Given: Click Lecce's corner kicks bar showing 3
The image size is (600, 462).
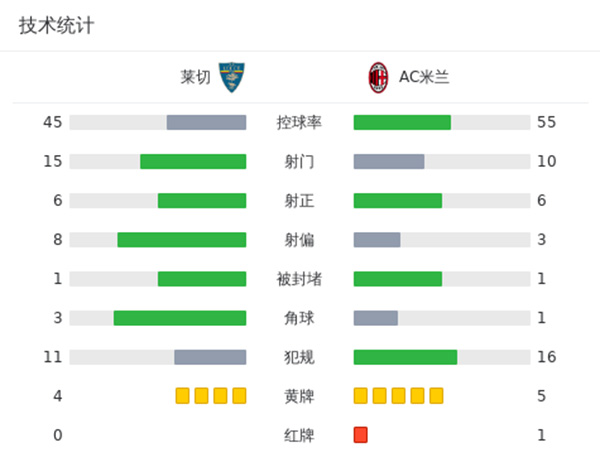Looking at the screenshot, I should click(180, 318).
